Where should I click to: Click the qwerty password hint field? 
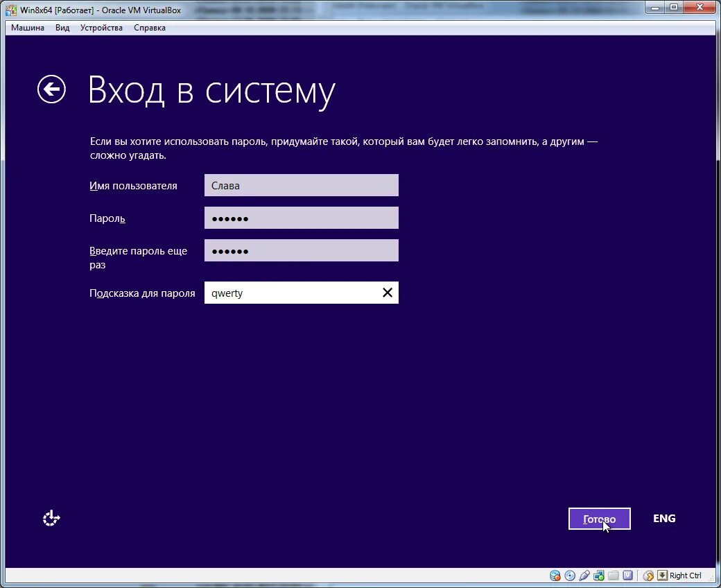point(301,293)
